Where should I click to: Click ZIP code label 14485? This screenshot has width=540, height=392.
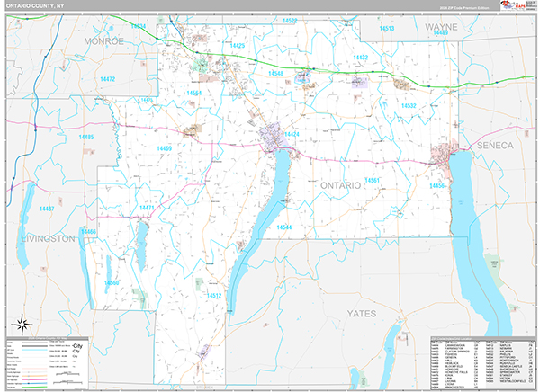pos(86,137)
